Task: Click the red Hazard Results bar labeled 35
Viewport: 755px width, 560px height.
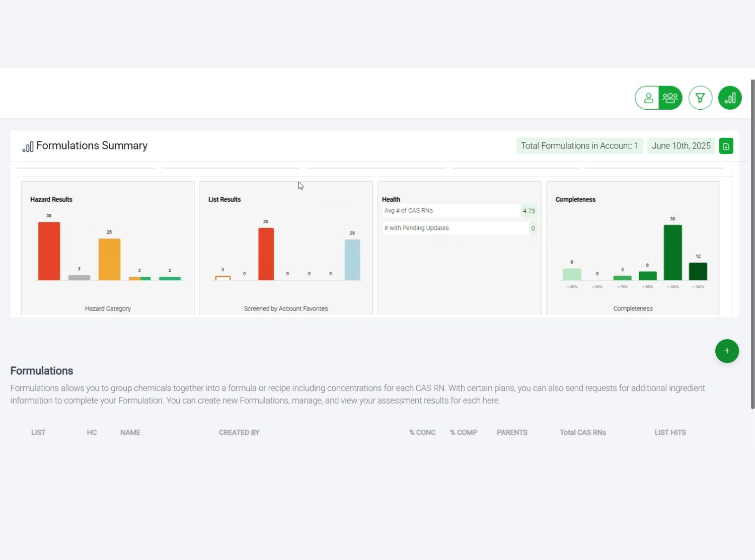Action: (48, 252)
